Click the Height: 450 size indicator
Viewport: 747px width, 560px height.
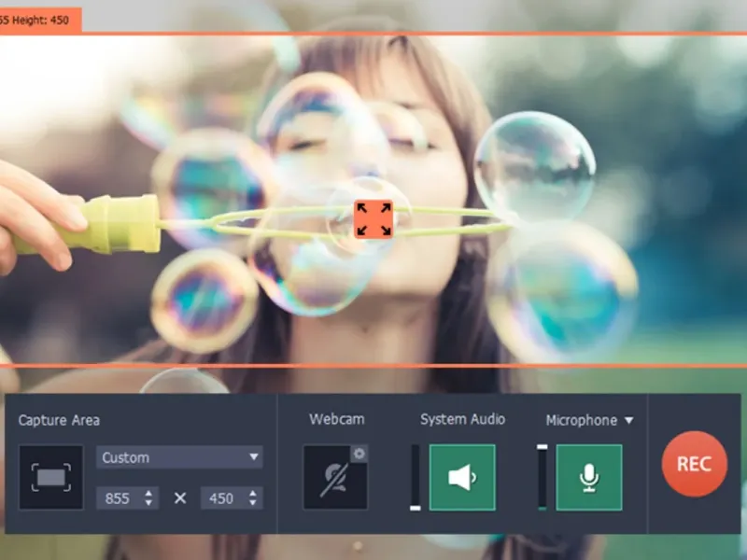click(x=40, y=20)
